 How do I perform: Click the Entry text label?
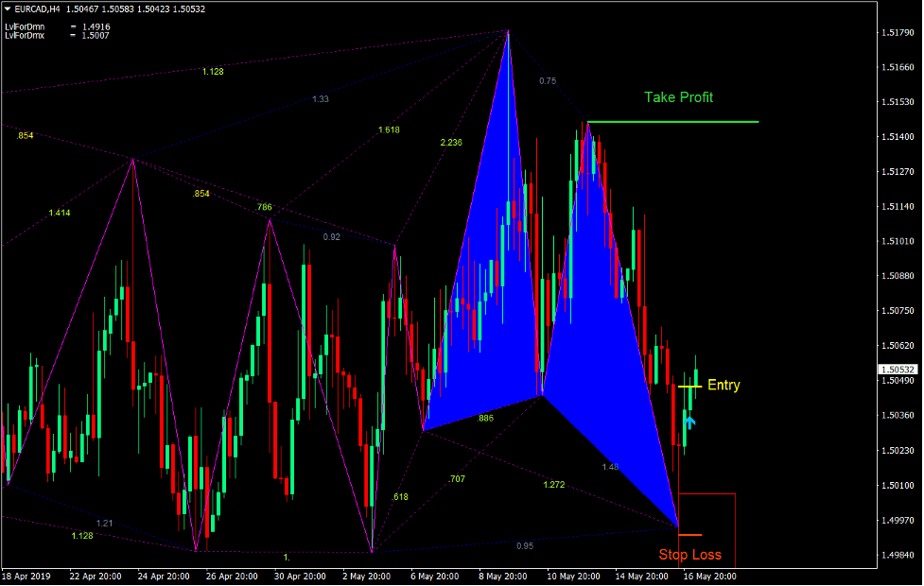(x=723, y=385)
